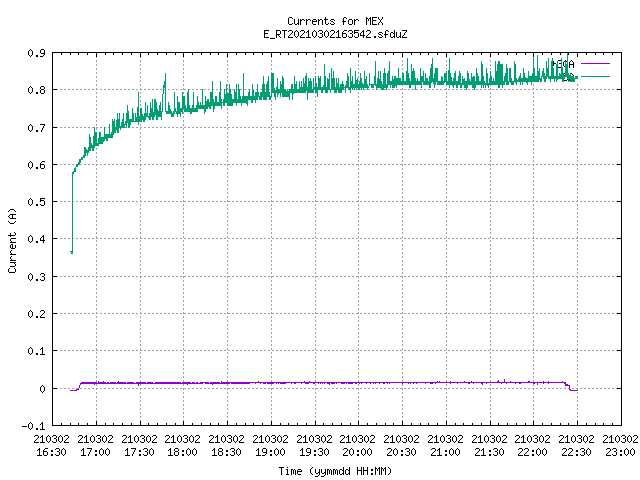The image size is (640, 480).
Task: Click the green curve's steep initial rise near 16:45
Action: (72, 212)
